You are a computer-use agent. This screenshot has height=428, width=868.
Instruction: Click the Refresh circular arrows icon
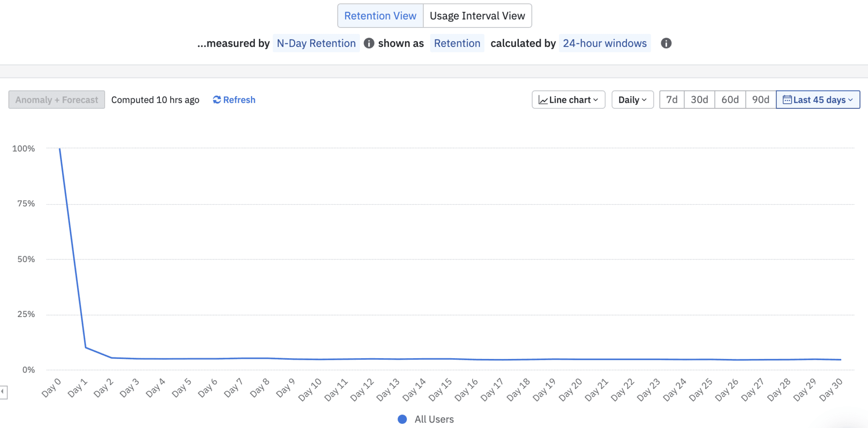pyautogui.click(x=217, y=100)
